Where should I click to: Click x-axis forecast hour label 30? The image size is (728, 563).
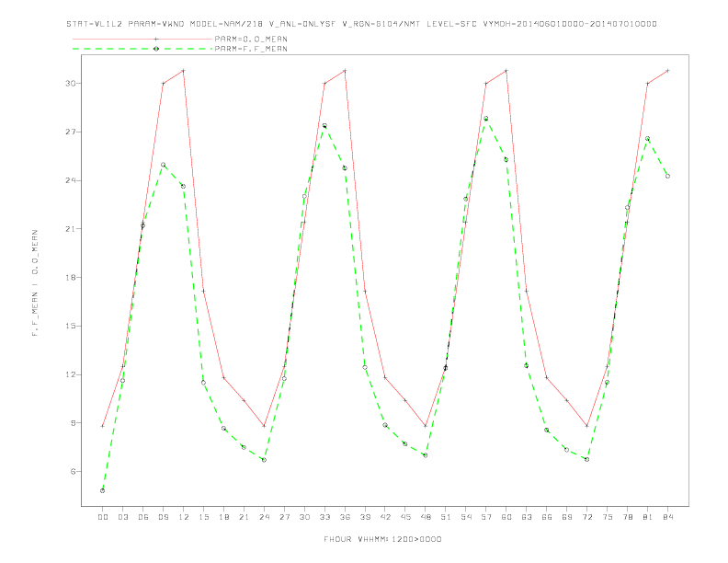tap(304, 517)
